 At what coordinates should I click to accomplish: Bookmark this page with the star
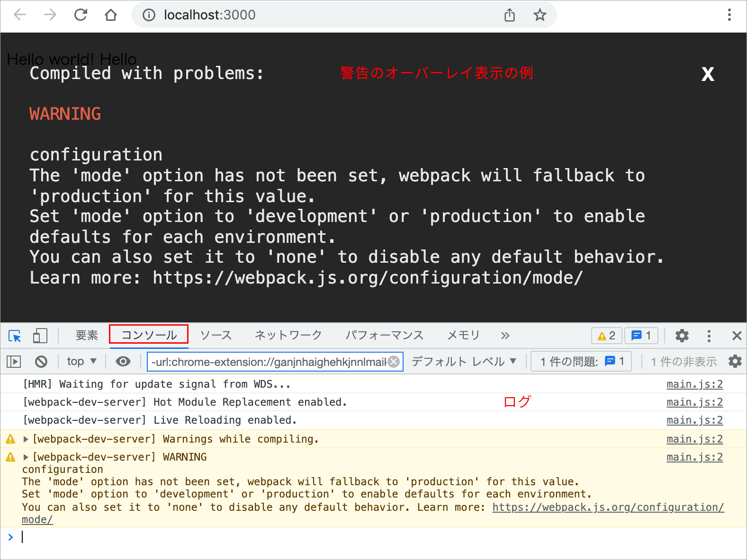click(540, 15)
